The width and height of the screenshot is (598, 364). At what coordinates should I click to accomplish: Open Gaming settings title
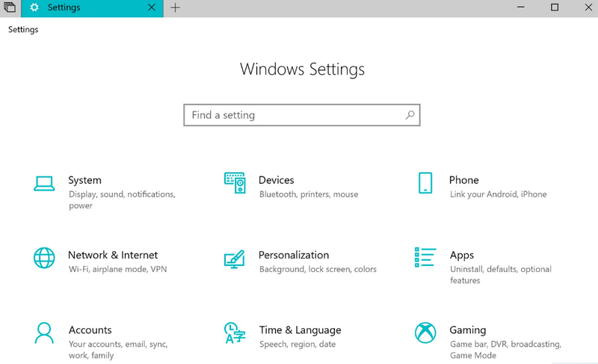(x=468, y=330)
